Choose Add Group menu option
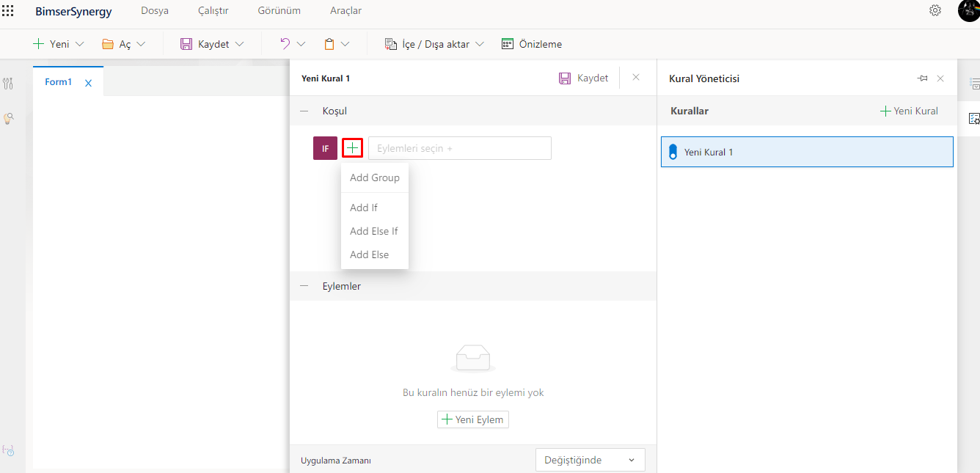Viewport: 980px width, 473px height. (374, 177)
